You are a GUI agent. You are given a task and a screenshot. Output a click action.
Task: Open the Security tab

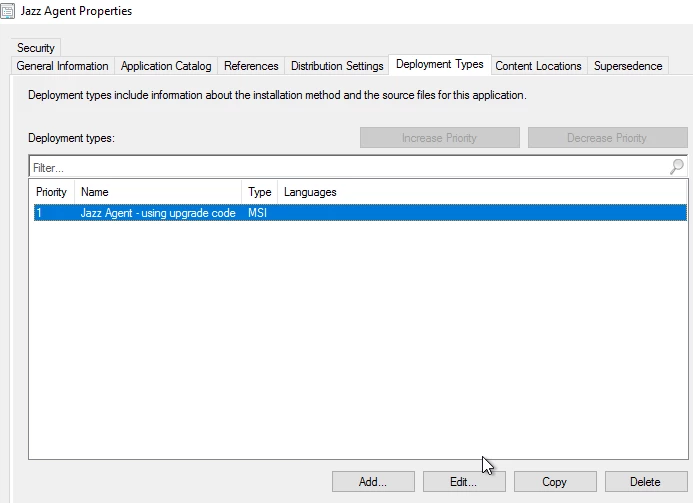coord(36,48)
